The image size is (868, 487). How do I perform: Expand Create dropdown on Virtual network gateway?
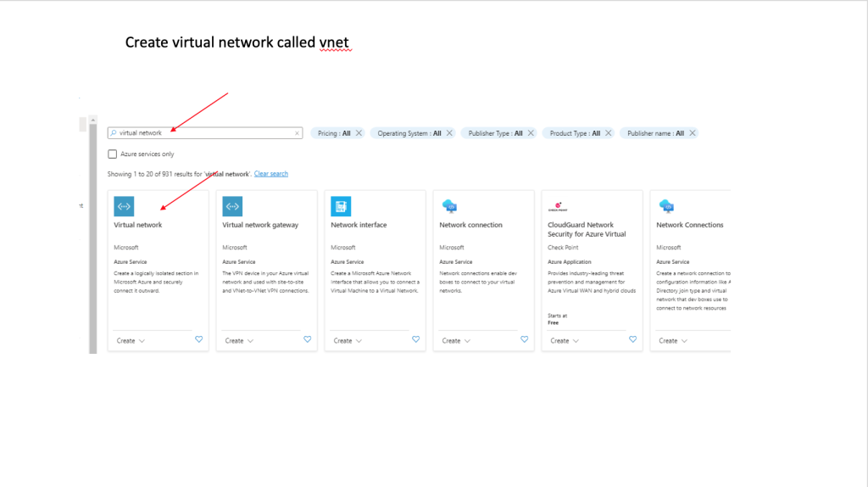[239, 341]
